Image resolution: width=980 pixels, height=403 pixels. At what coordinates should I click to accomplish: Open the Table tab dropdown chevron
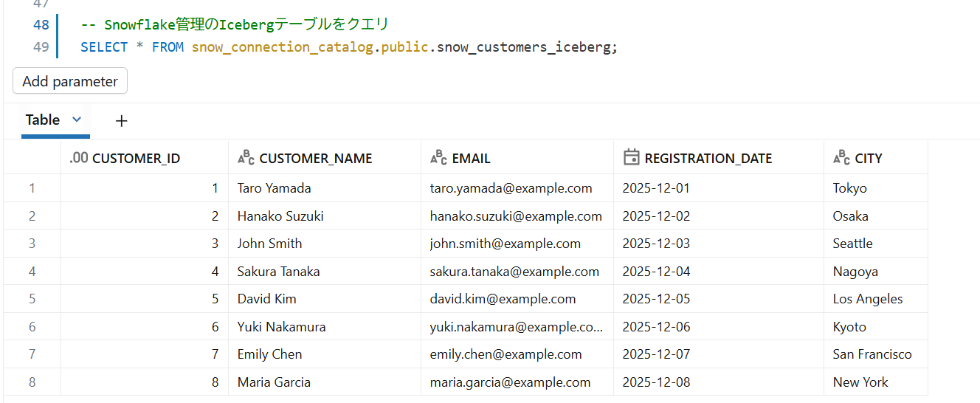[77, 120]
